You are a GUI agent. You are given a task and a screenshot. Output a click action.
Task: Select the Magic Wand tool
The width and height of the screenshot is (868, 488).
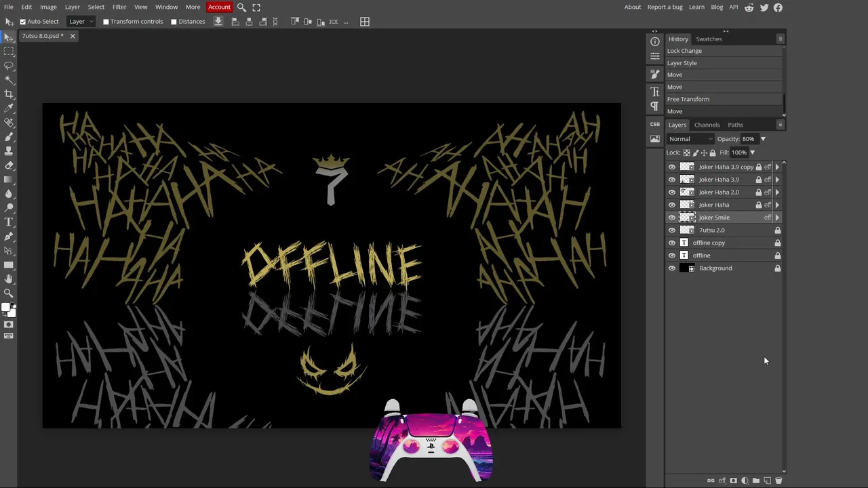pos(9,80)
